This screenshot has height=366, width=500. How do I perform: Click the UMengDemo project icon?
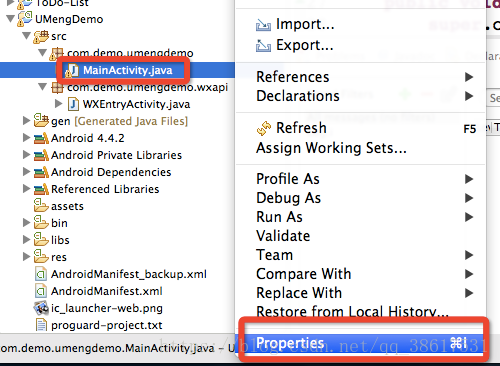tap(25, 19)
